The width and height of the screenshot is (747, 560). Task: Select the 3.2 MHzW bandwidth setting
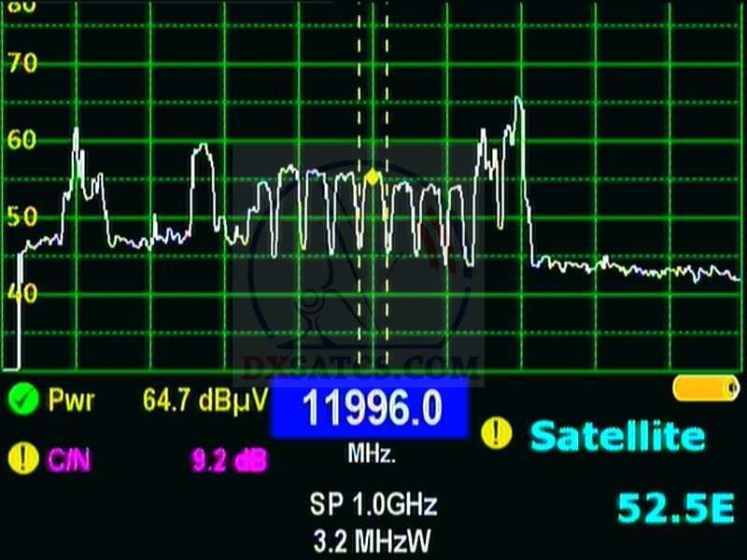[x=373, y=539]
